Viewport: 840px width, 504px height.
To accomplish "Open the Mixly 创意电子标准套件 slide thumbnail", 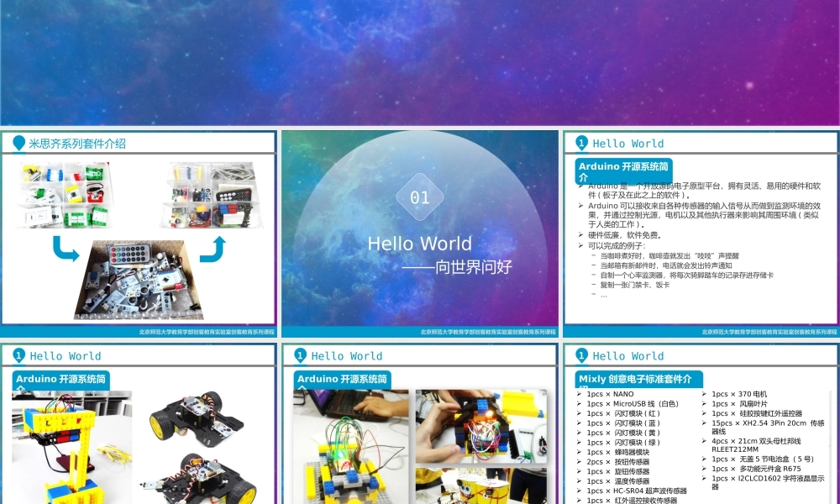I will tap(701, 423).
